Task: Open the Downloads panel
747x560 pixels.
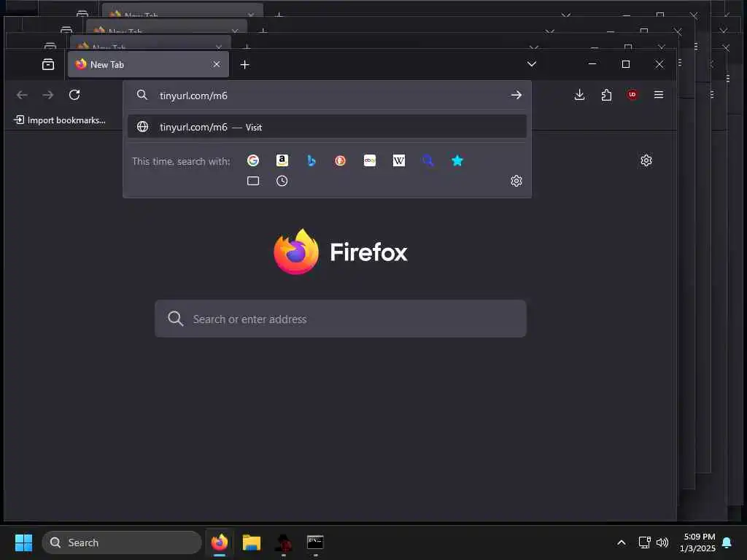Action: (579, 95)
